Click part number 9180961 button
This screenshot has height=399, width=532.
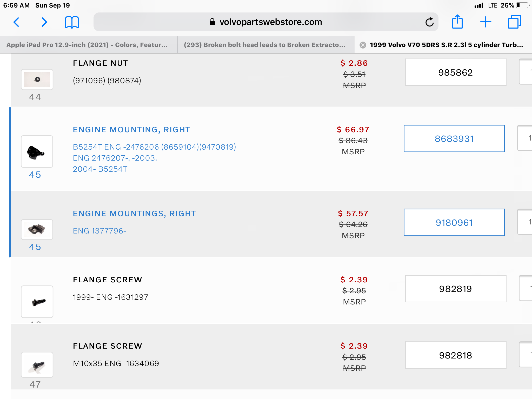454,223
